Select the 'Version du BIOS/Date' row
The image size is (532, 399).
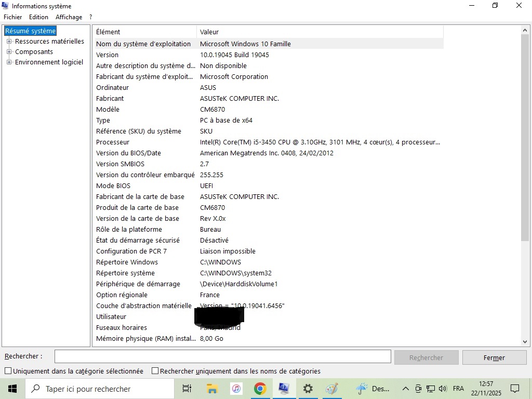269,153
